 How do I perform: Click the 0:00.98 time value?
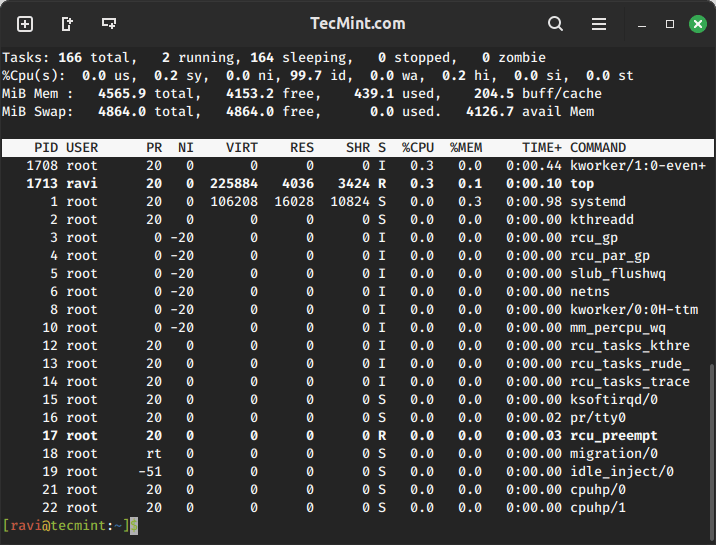[534, 202]
